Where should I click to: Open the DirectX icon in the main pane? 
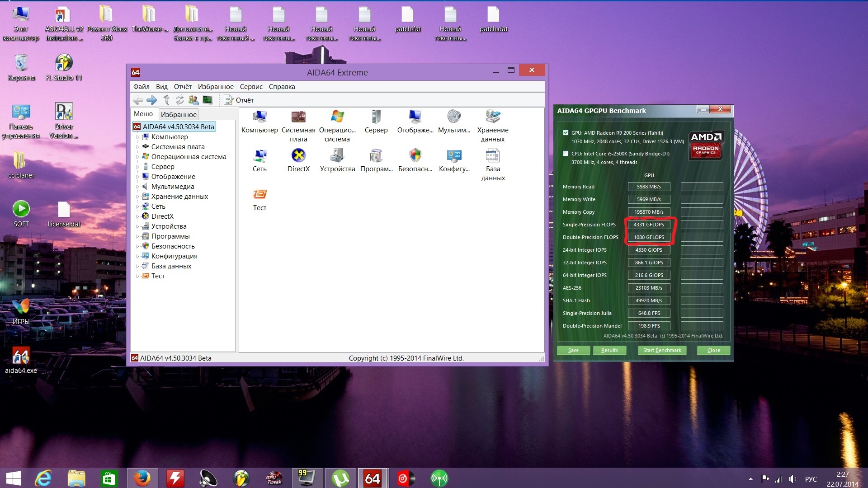[x=298, y=156]
